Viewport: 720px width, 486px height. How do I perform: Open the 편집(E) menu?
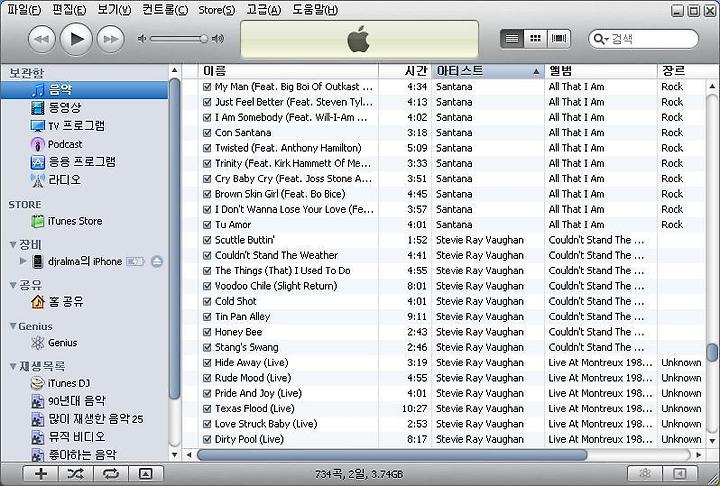(x=69, y=10)
